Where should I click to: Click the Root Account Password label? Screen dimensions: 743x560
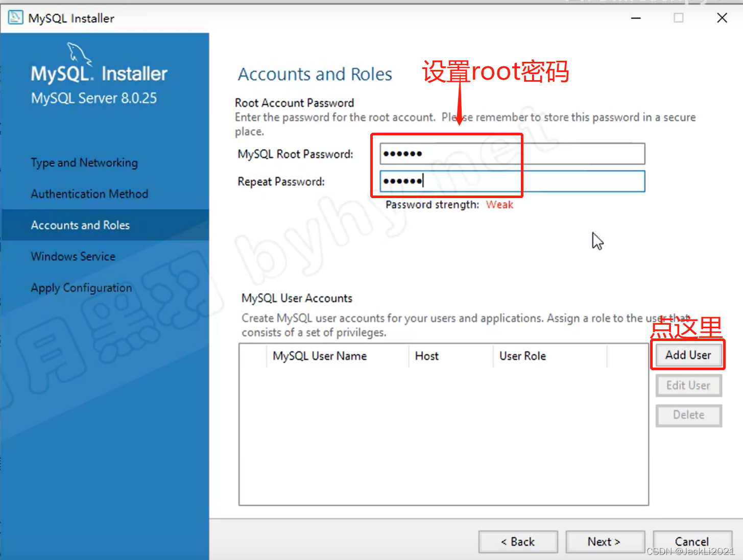click(x=294, y=103)
